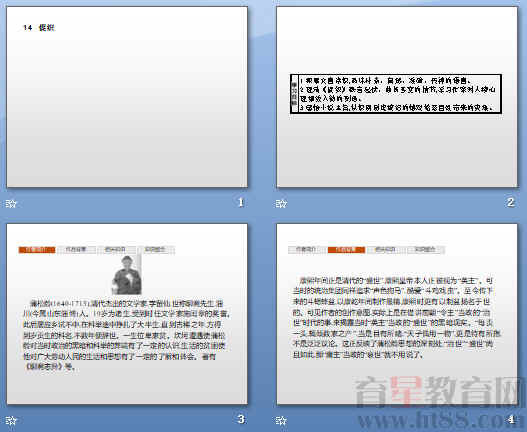Click the animation star icon under slide 1
527x432 pixels.
(11, 203)
